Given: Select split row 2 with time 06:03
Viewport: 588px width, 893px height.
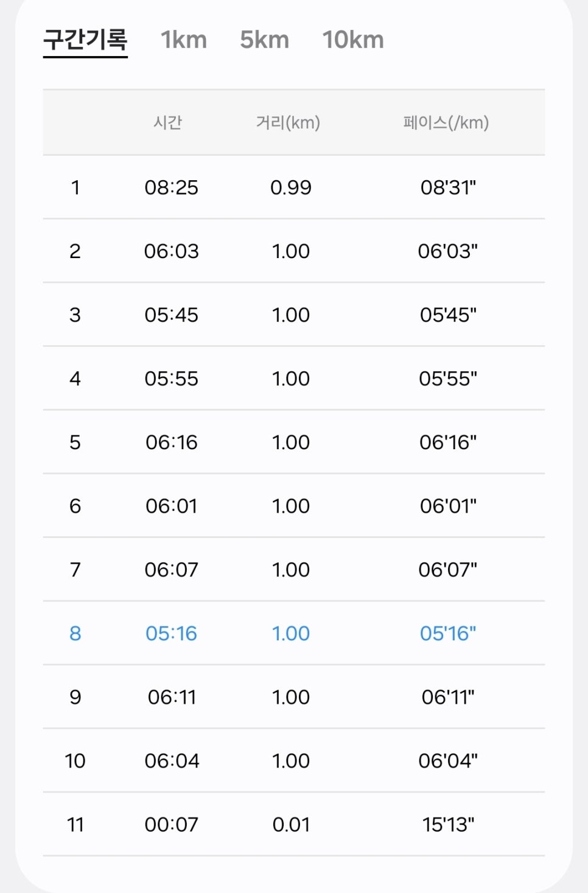Looking at the screenshot, I should click(x=294, y=251).
